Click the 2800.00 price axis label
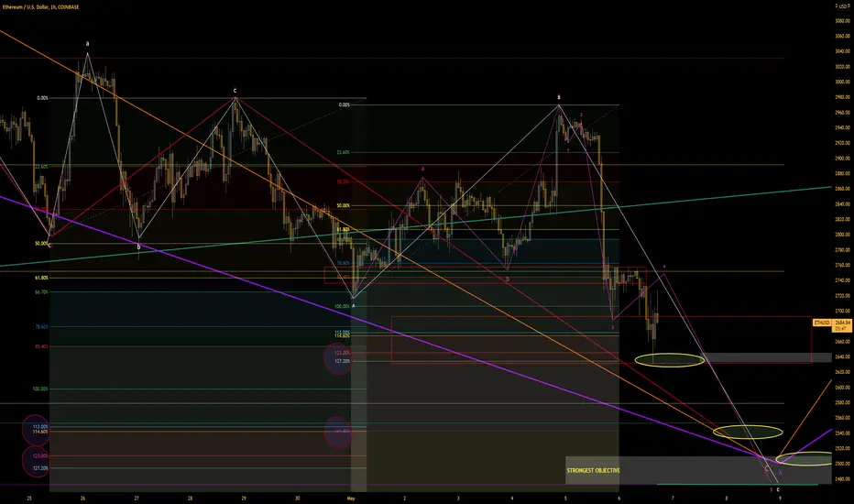The width and height of the screenshot is (854, 504). pyautogui.click(x=843, y=235)
